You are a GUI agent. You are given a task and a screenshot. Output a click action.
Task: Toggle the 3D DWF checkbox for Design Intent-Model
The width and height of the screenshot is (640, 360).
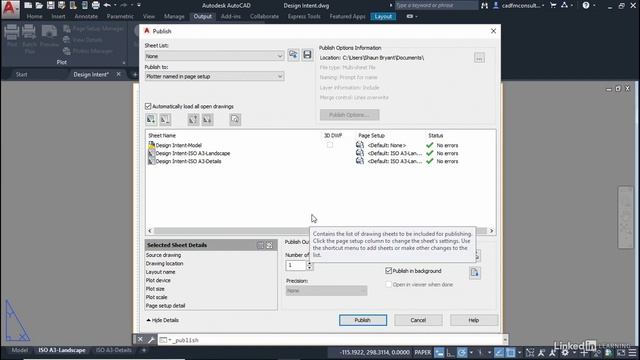[330, 145]
